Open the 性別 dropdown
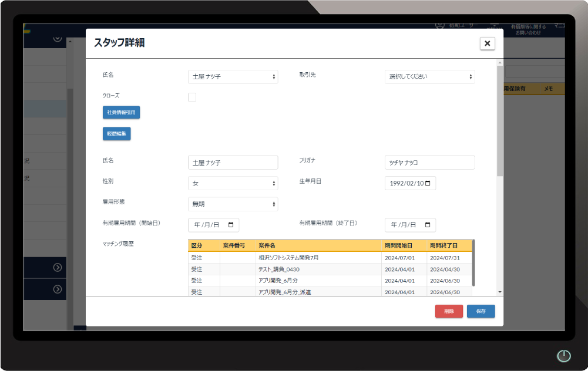 (x=233, y=183)
